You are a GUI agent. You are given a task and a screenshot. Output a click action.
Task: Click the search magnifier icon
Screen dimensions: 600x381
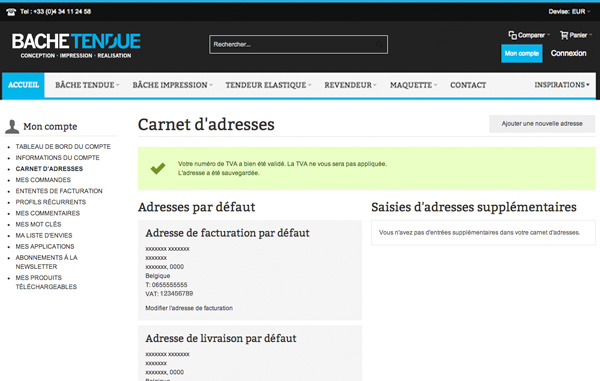tap(379, 44)
